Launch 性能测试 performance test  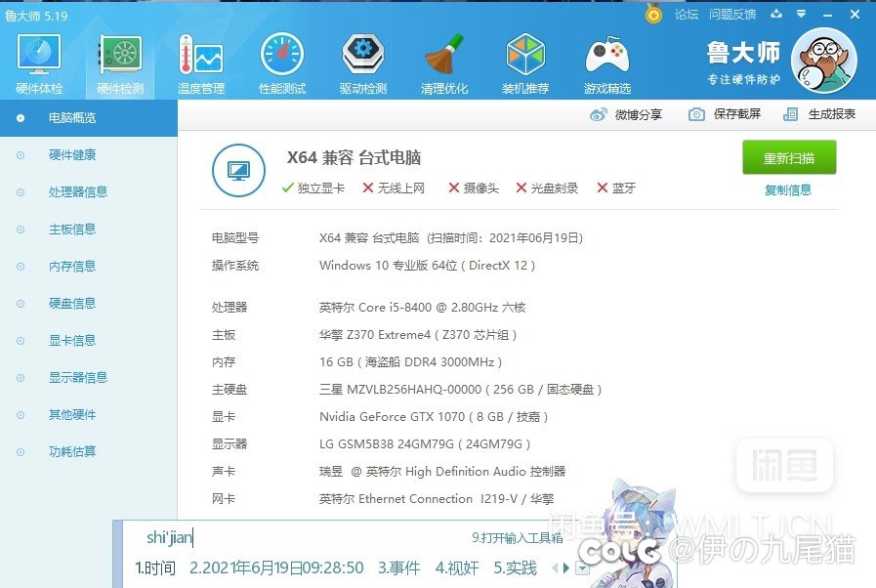click(x=282, y=63)
